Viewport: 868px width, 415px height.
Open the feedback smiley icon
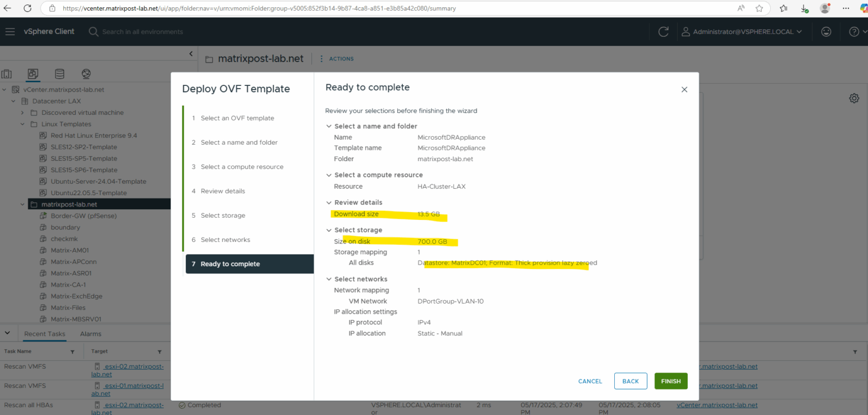826,31
